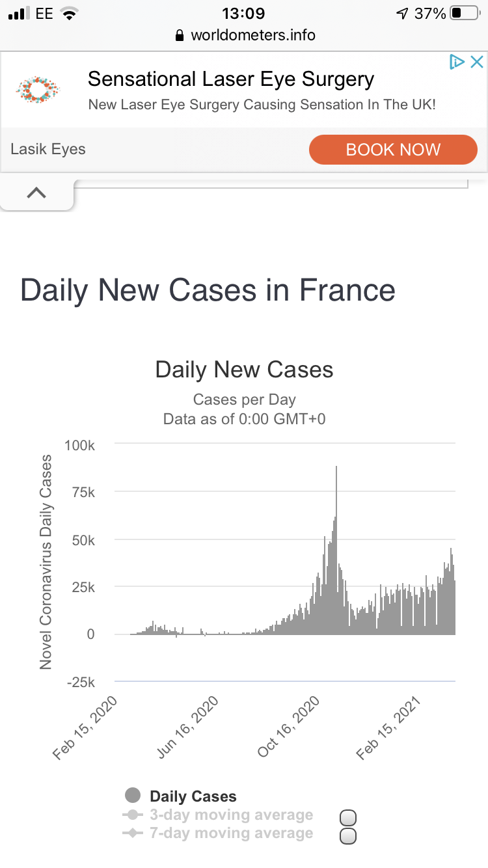Tap the battery icon in status bar

[463, 14]
